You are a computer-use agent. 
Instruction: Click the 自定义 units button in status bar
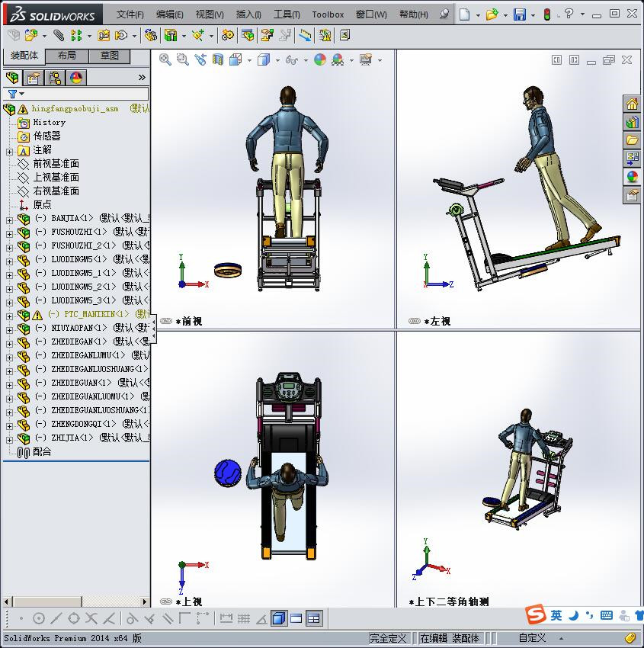click(x=532, y=637)
